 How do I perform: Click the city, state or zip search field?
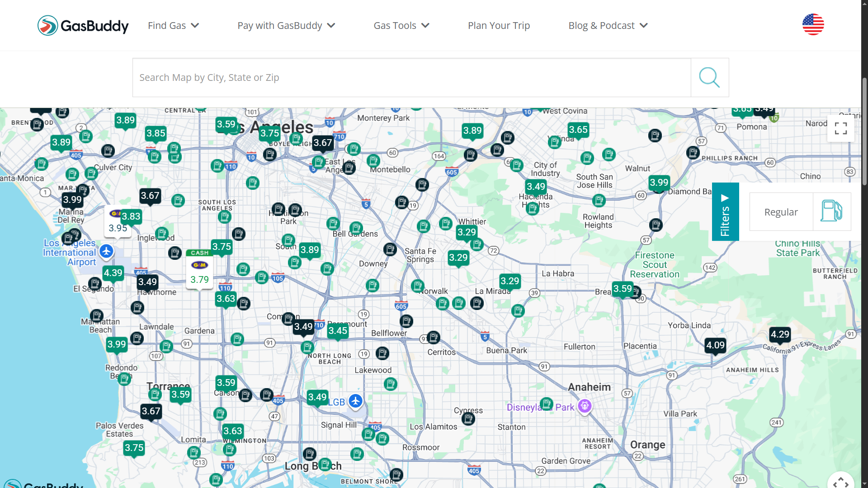click(411, 77)
